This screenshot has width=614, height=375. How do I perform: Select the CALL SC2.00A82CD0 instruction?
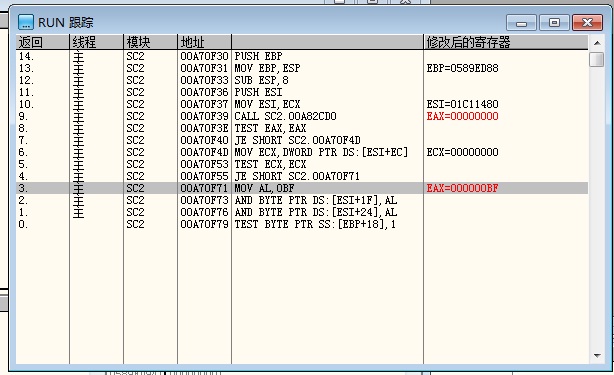pyautogui.click(x=285, y=116)
